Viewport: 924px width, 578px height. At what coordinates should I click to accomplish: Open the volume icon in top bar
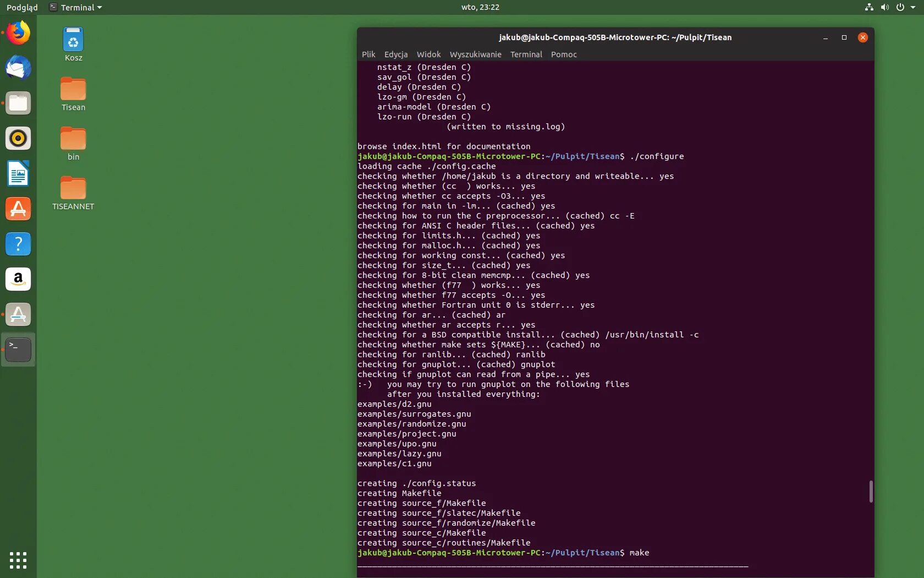tap(884, 7)
